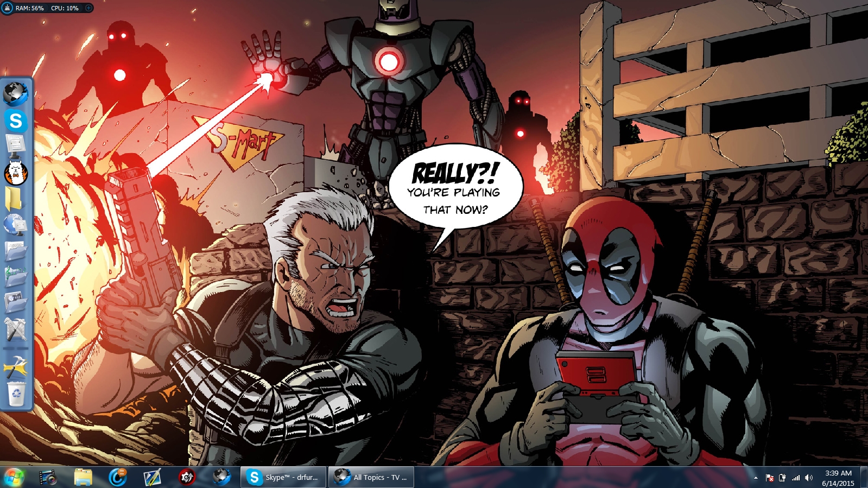This screenshot has width=868, height=488.
Task: Open the Windows Start menu
Action: [x=14, y=477]
